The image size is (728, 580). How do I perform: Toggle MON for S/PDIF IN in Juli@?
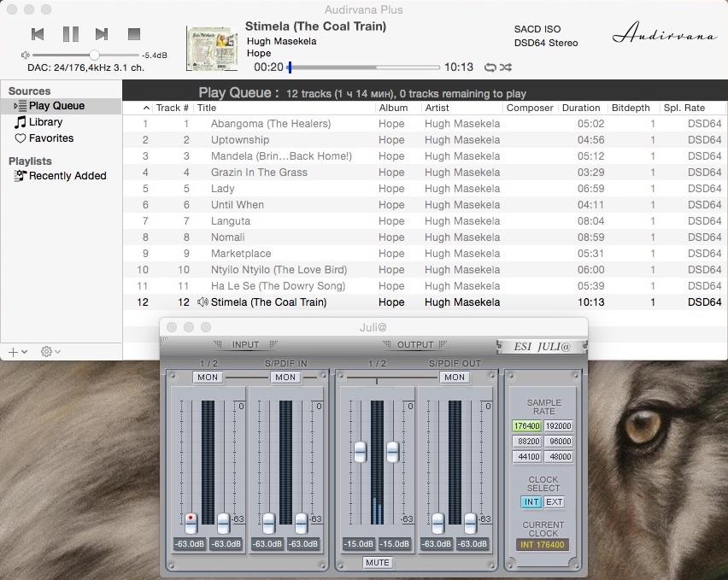[x=285, y=378]
